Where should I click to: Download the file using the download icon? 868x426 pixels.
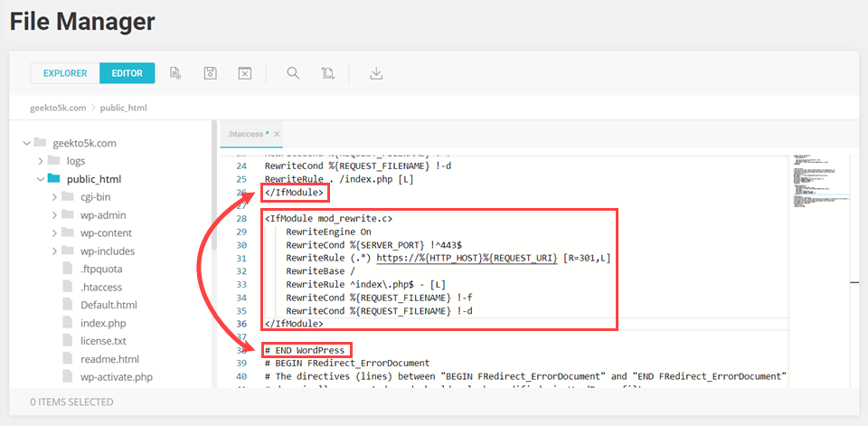[376, 73]
